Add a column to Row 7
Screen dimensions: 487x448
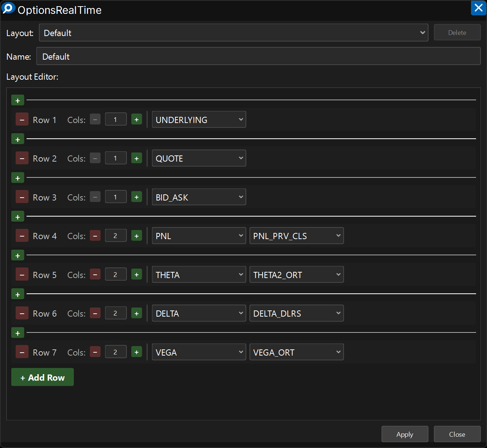point(136,352)
